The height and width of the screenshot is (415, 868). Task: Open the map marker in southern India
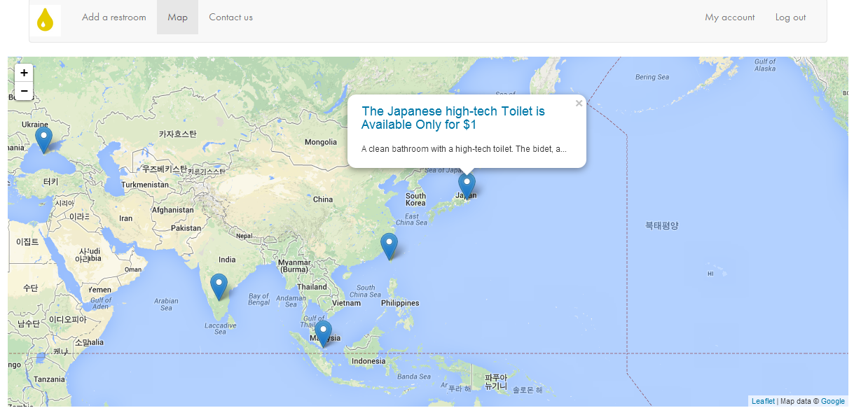point(219,286)
